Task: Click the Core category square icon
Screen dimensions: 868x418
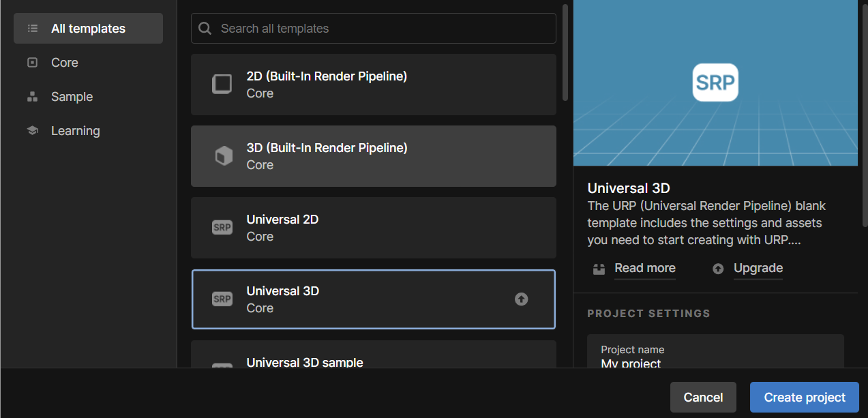Action: 32,63
